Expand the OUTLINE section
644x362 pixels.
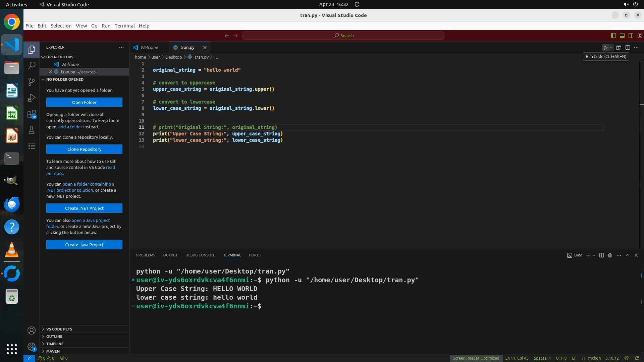tap(54, 337)
